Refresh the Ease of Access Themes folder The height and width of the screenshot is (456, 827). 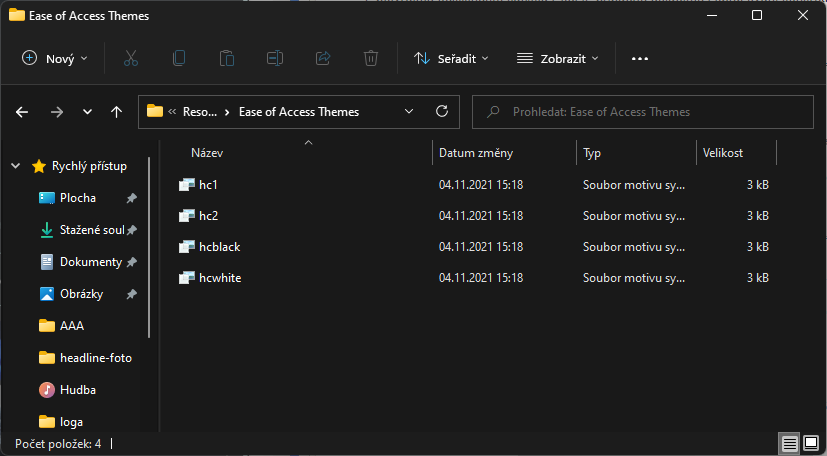point(441,112)
